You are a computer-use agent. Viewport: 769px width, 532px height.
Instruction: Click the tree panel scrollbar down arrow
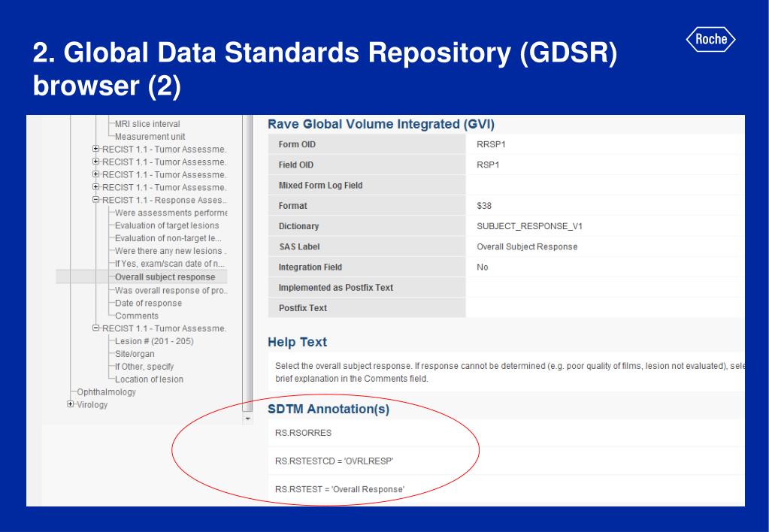[247, 419]
